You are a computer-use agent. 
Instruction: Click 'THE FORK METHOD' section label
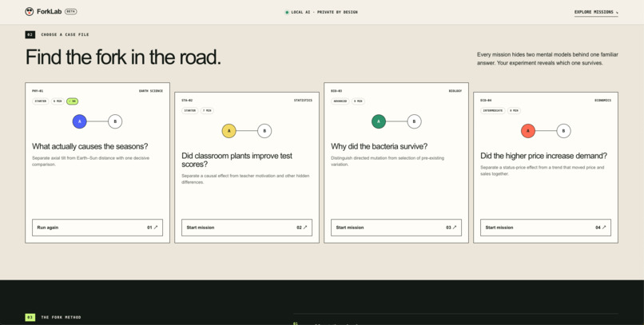[x=61, y=317]
